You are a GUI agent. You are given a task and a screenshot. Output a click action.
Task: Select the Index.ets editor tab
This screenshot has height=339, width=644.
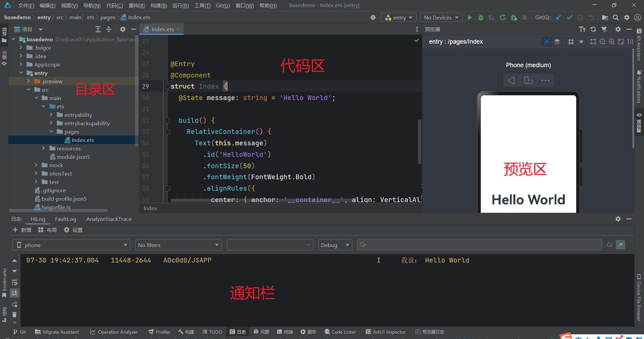tap(163, 29)
